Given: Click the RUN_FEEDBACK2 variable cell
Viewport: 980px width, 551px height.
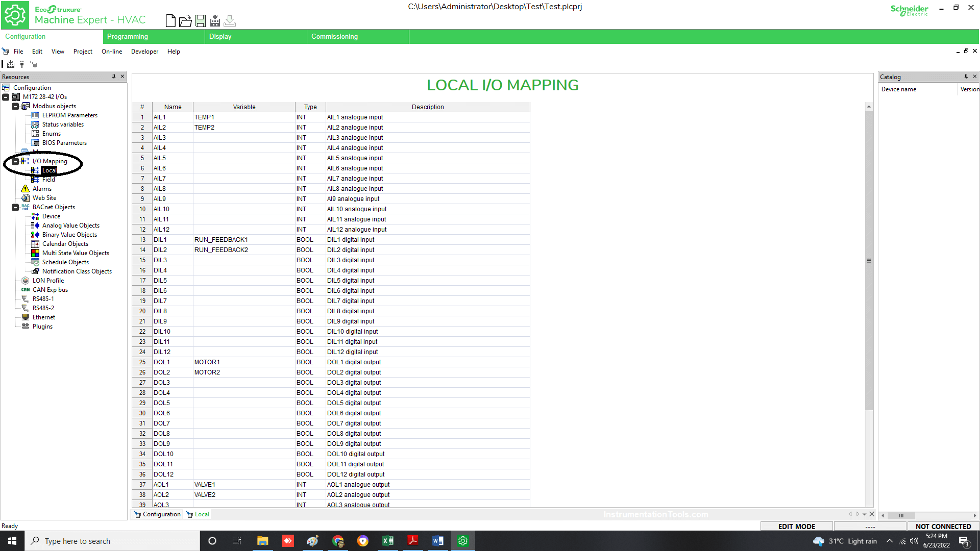Looking at the screenshot, I should 244,250.
